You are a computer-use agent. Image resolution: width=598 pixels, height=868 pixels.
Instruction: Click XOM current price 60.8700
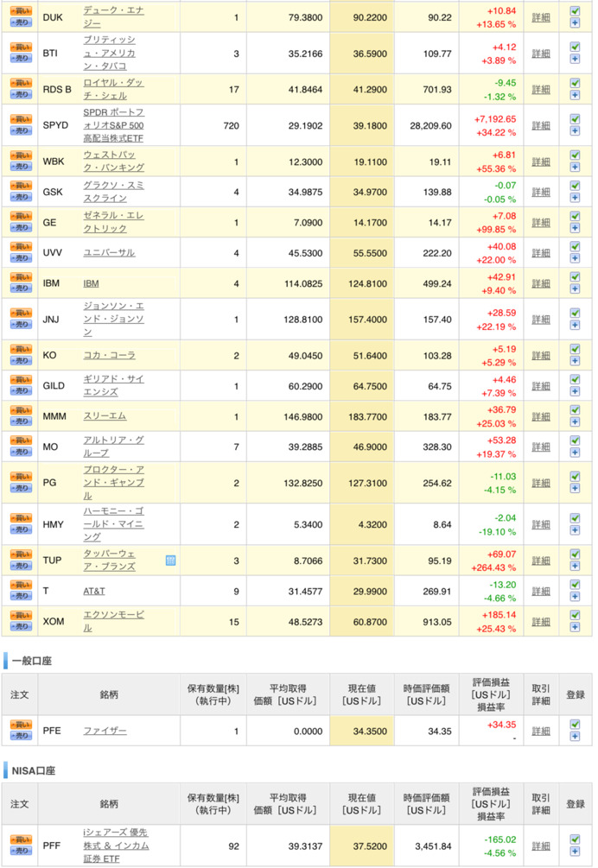tap(370, 622)
